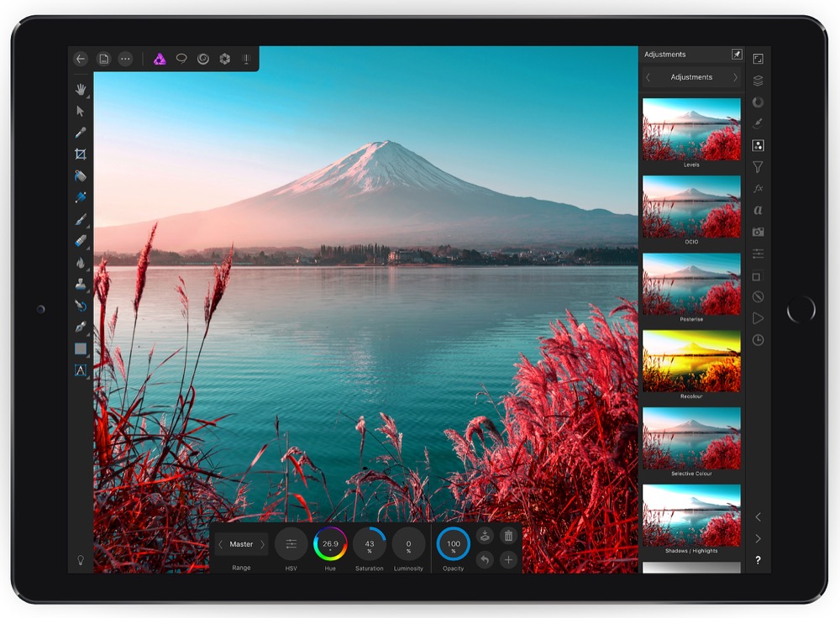Image resolution: width=840 pixels, height=618 pixels.
Task: Pin the Adjustments panel
Action: click(x=737, y=55)
